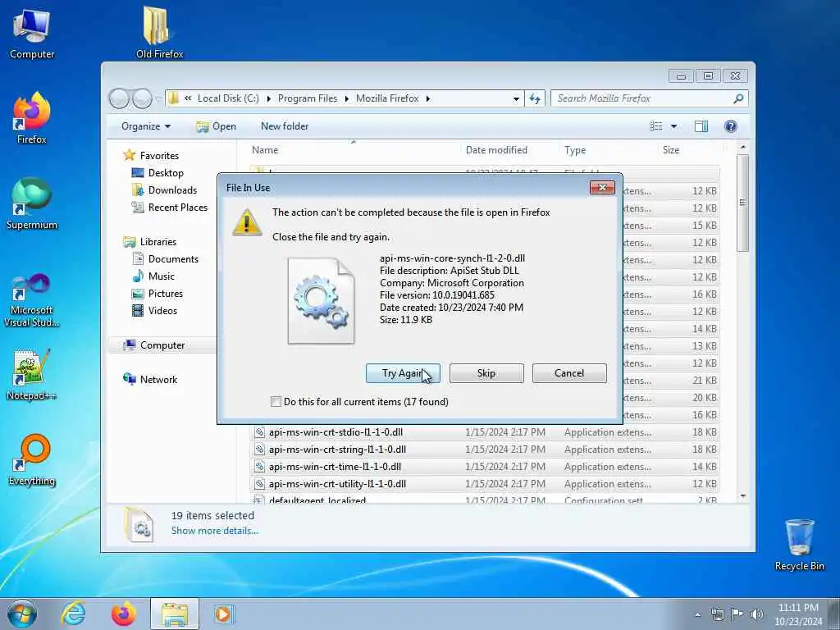Open Desktop in the navigation pane

click(166, 172)
